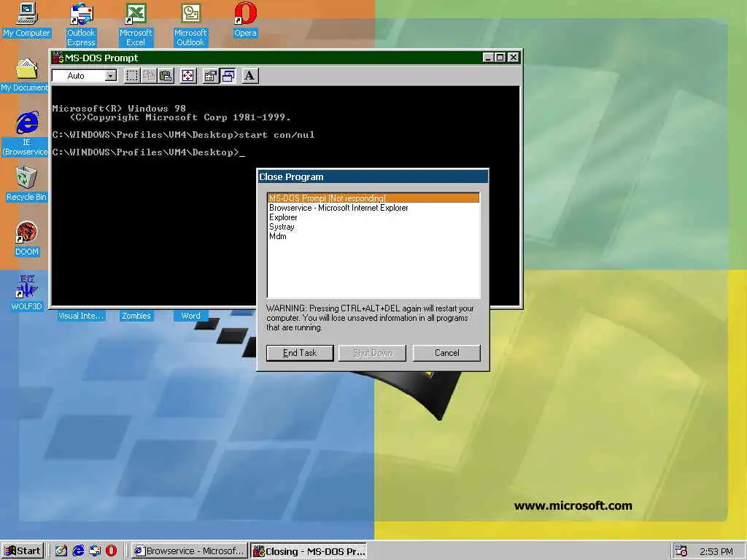Click system tray scheduler icon

click(681, 551)
